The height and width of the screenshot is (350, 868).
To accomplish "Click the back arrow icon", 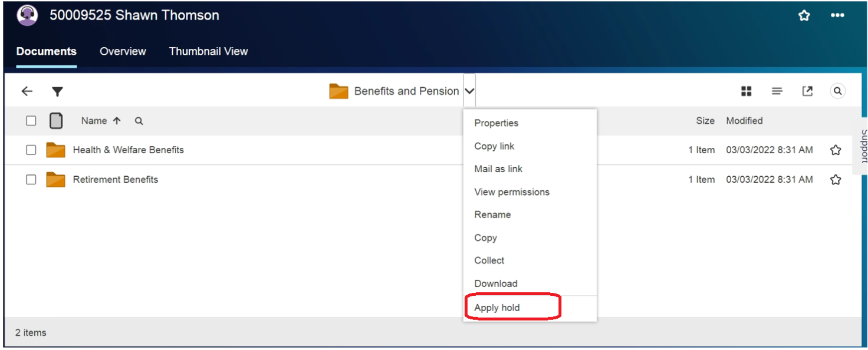I will pyautogui.click(x=27, y=91).
